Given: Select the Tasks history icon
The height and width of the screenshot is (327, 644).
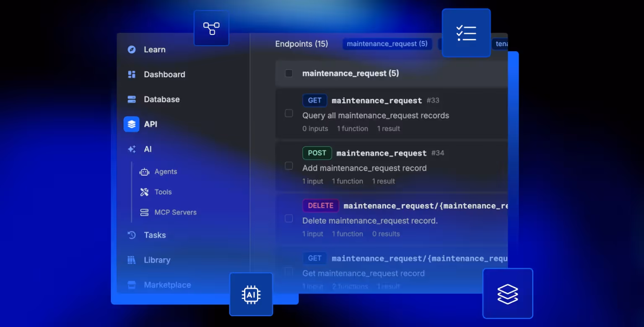Looking at the screenshot, I should pyautogui.click(x=131, y=235).
